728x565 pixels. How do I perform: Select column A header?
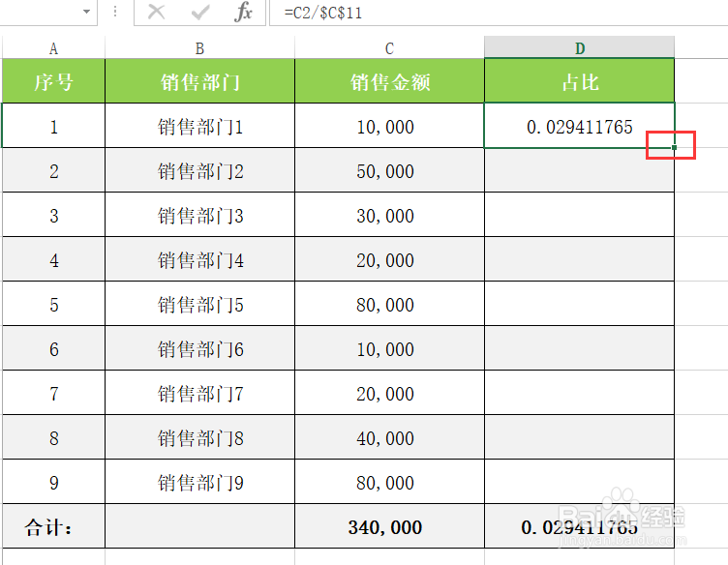[x=53, y=48]
